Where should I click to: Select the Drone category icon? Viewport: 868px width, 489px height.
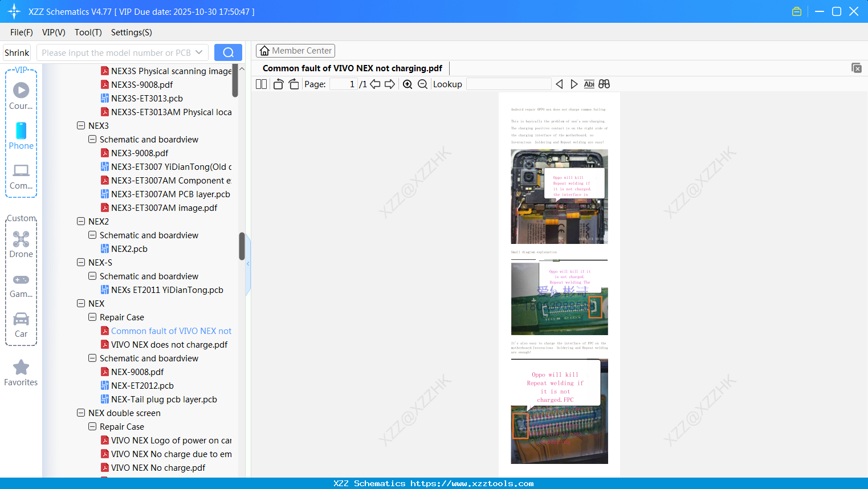pyautogui.click(x=21, y=244)
